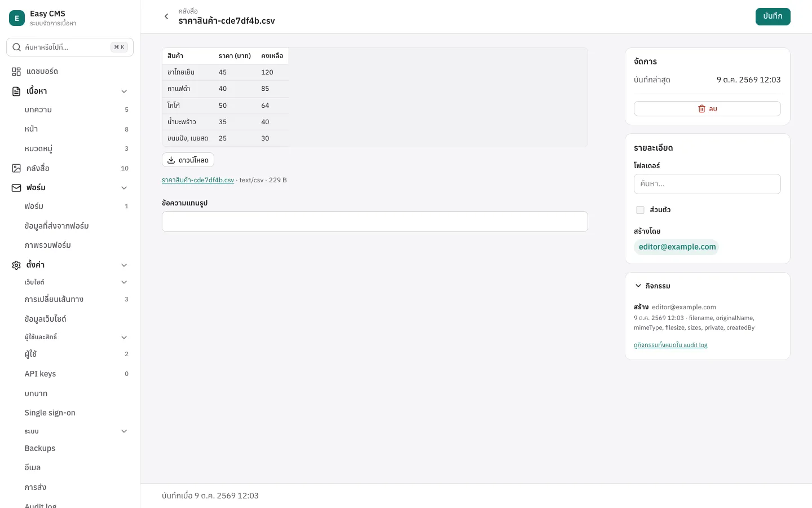This screenshot has height=508, width=812.
Task: Click the คลังสื่อ image icon
Action: pos(16,168)
